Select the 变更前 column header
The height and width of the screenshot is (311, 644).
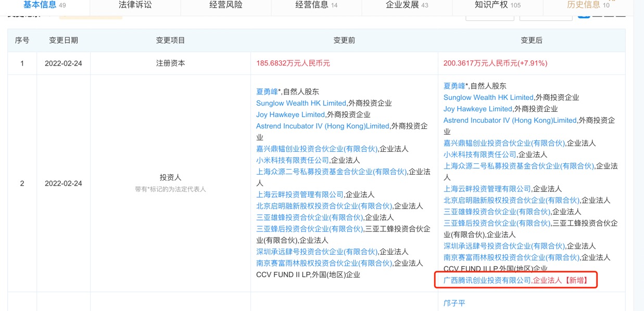click(x=344, y=40)
